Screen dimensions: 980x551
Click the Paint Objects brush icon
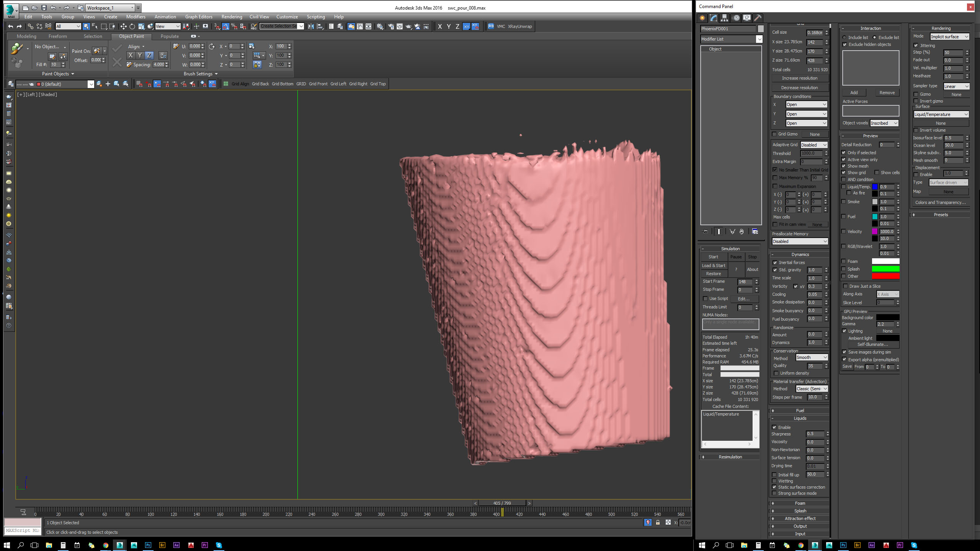click(x=16, y=49)
